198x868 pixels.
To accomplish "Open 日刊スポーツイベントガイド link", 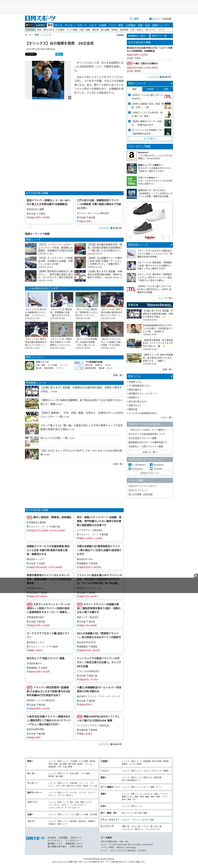I will (142, 486).
